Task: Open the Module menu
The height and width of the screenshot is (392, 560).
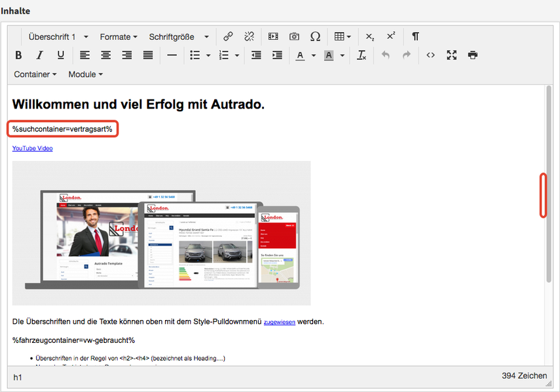Action: 86,74
